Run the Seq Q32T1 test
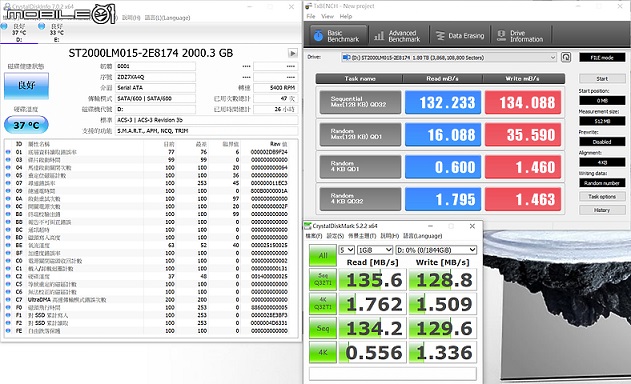 tap(323, 280)
